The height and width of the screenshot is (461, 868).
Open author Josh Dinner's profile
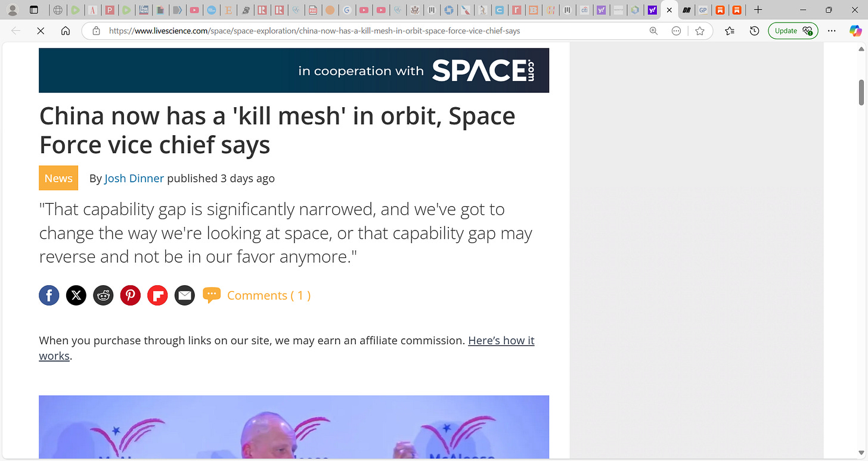134,178
